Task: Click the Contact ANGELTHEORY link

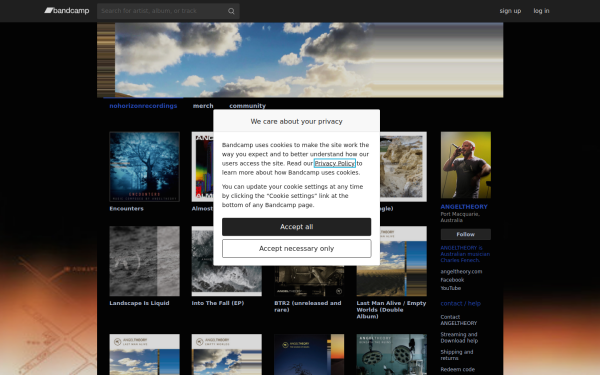Action: pyautogui.click(x=458, y=320)
